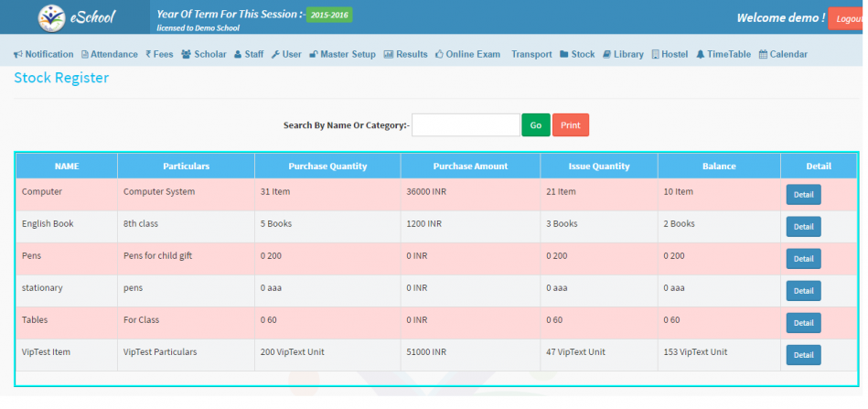Open the Calendar section
Image resolution: width=868 pixels, height=409 pixels.
[x=783, y=55]
